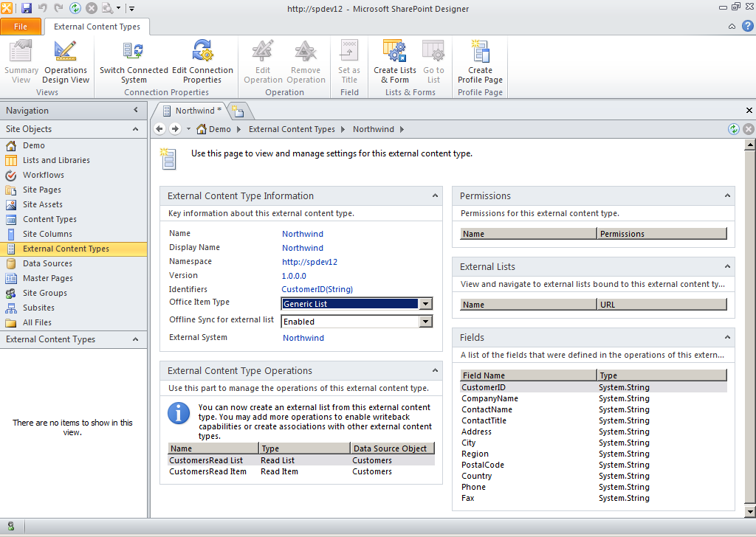Click Set as Title button
Viewport: 756px width, 537px height.
point(349,62)
